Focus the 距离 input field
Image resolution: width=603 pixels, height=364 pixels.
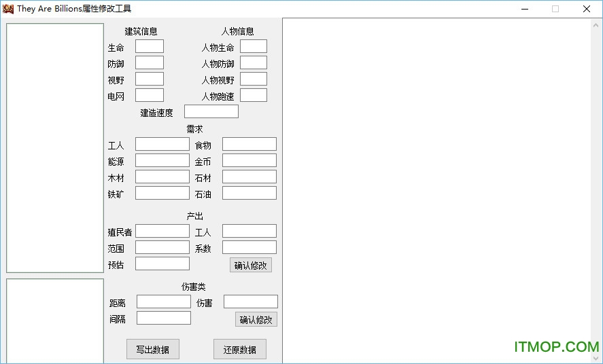(164, 302)
